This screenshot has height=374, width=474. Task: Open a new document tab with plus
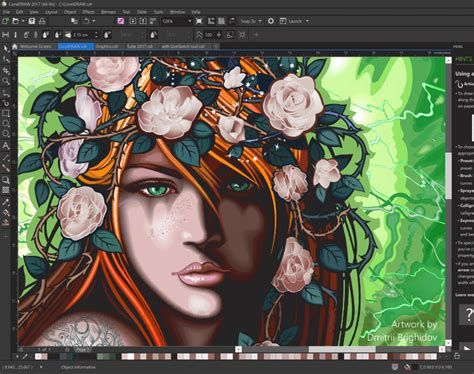[x=216, y=47]
